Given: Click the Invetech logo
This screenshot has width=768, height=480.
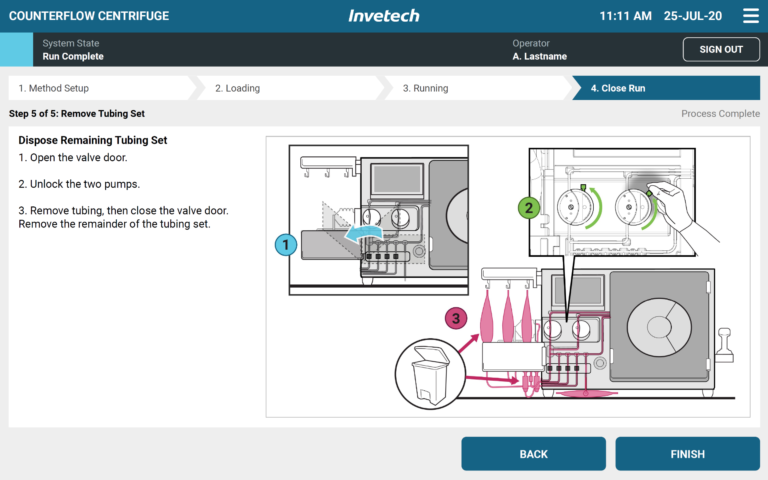Looking at the screenshot, I should coord(384,16).
